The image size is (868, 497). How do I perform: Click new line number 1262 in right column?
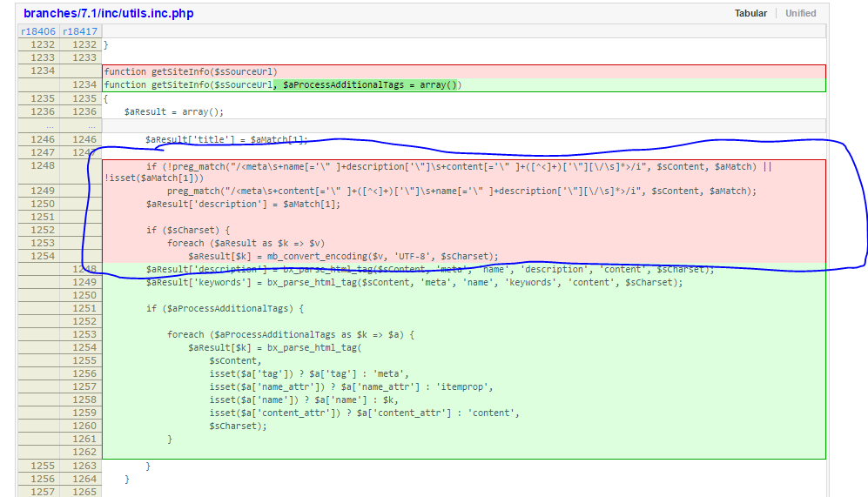click(x=84, y=452)
